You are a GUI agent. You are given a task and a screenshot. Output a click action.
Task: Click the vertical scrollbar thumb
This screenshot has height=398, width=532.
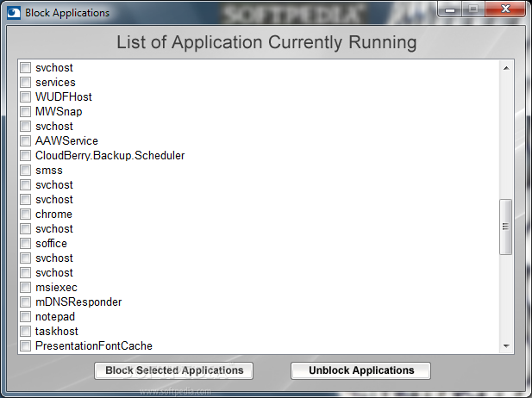pos(505,227)
